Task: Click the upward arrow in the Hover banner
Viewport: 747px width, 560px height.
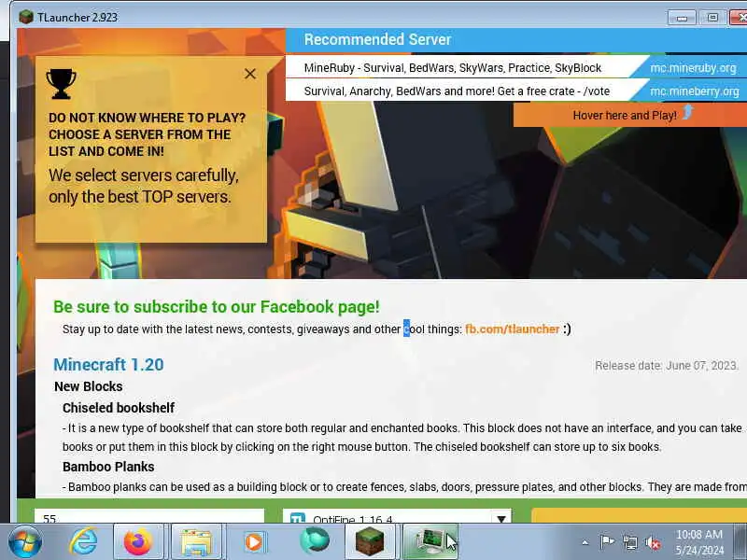Action: pyautogui.click(x=687, y=112)
